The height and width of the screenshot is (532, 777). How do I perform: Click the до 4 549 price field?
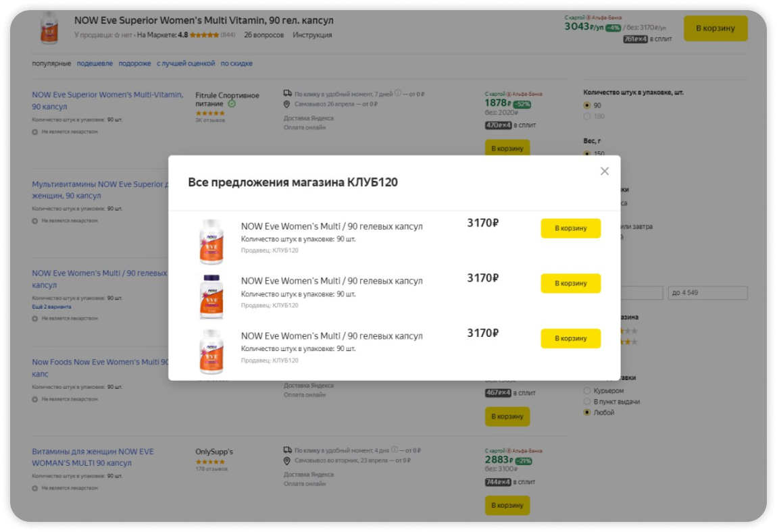(707, 293)
